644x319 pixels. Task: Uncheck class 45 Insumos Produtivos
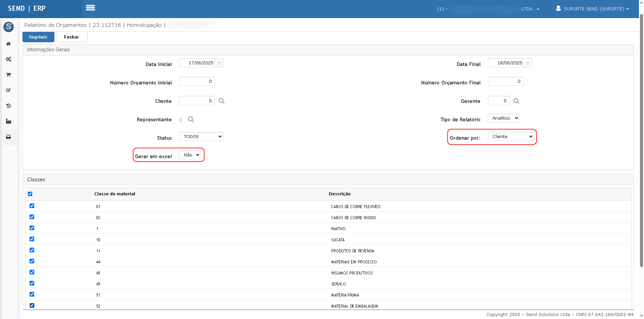[32, 272]
